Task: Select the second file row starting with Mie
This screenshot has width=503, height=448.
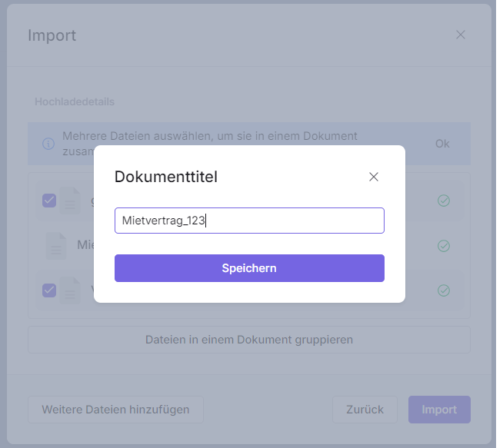Action: (85, 246)
